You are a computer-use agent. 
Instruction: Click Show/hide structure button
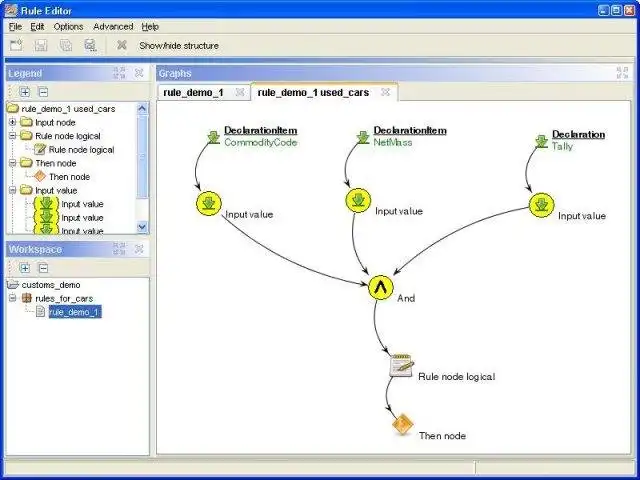[x=179, y=46]
